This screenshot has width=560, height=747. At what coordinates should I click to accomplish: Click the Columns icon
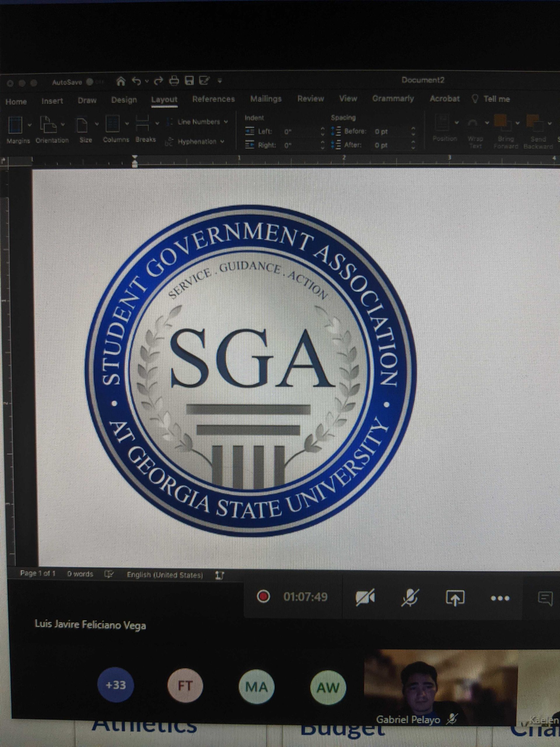[x=112, y=124]
